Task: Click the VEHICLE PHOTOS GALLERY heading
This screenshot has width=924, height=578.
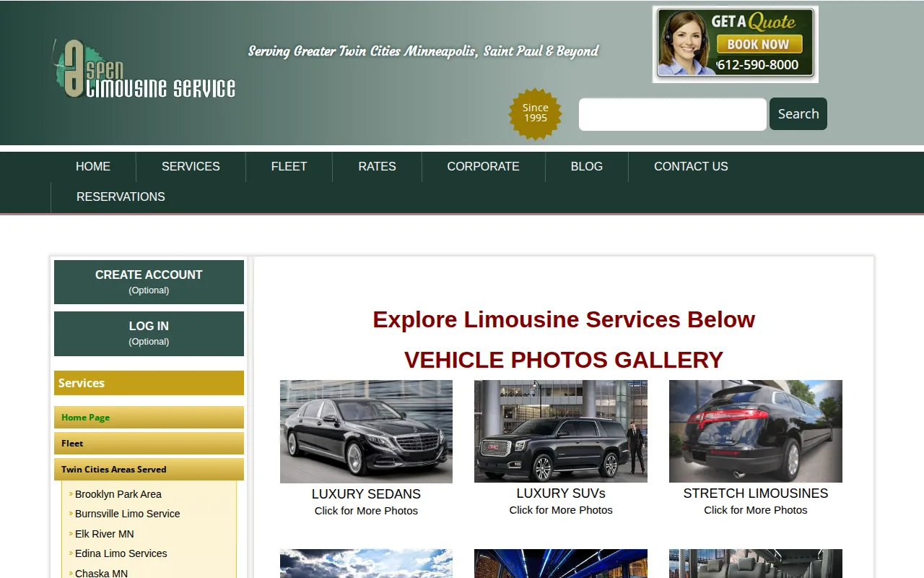Action: tap(564, 360)
